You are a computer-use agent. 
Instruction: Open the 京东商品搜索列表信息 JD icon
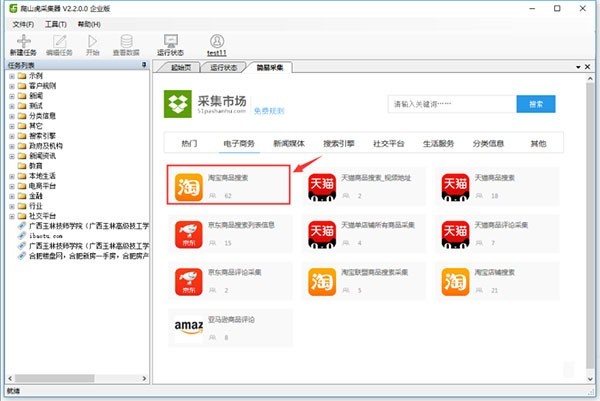coord(189,235)
